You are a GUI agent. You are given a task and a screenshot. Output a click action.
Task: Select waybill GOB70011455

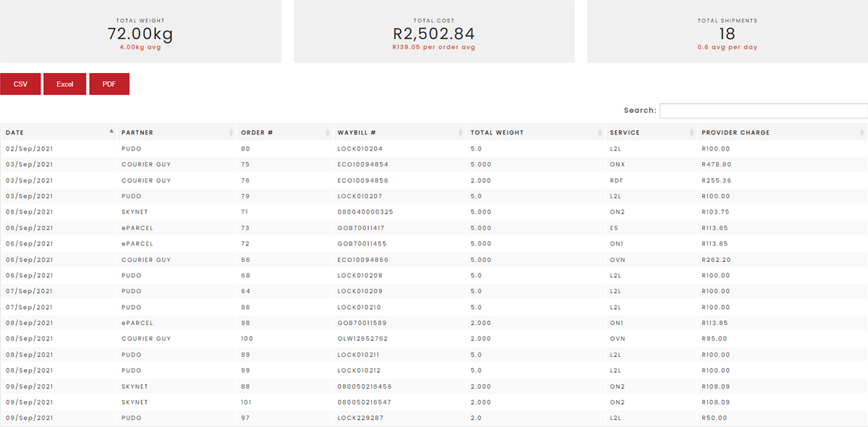pyautogui.click(x=362, y=244)
